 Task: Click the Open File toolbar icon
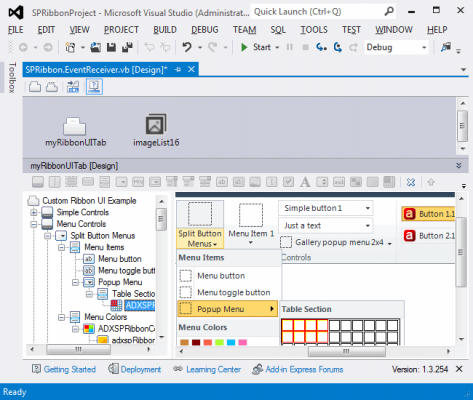(x=95, y=47)
